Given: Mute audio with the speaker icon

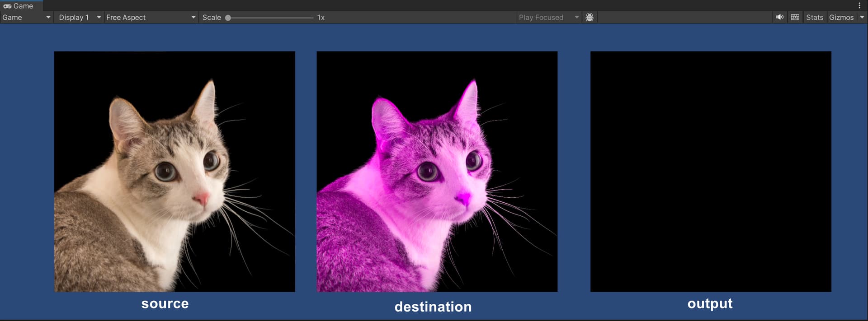Looking at the screenshot, I should tap(780, 17).
